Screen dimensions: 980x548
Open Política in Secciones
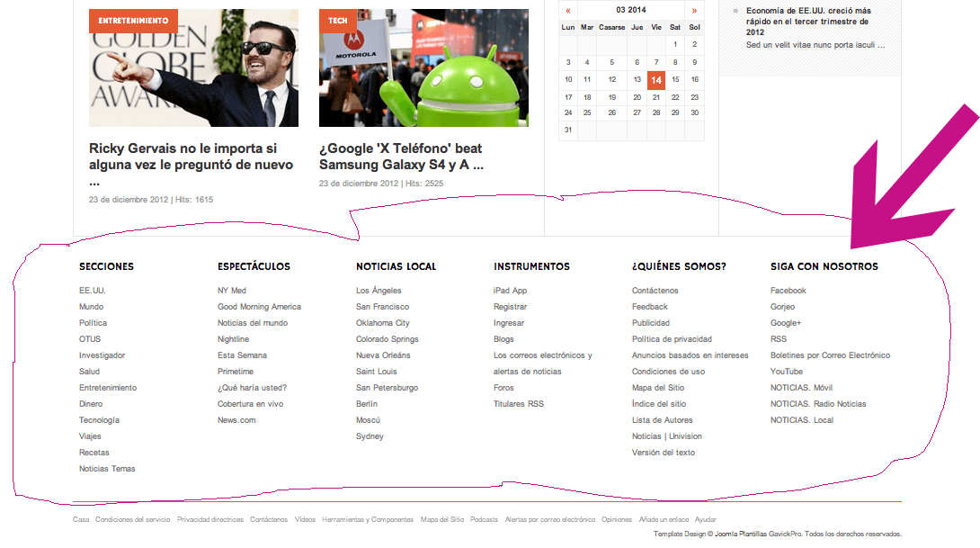[94, 323]
